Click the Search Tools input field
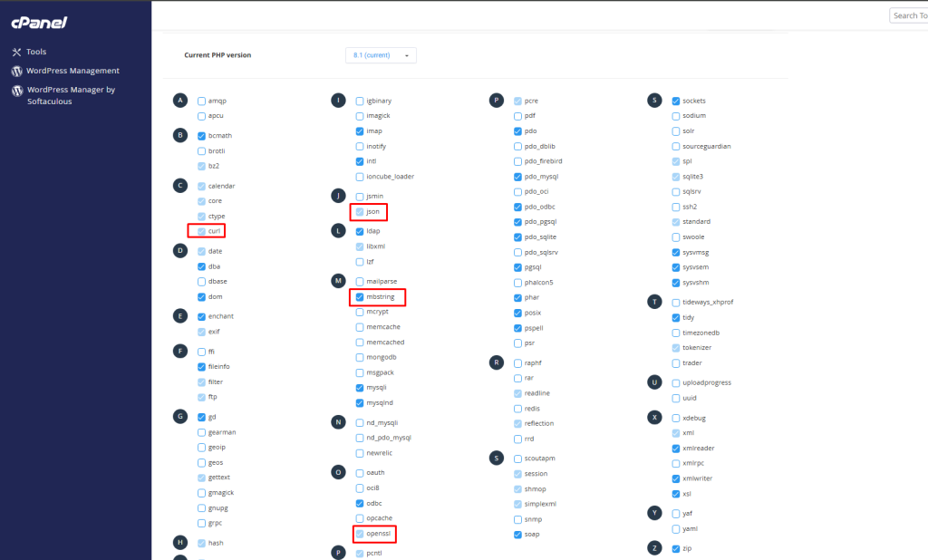The image size is (928, 560). [908, 15]
